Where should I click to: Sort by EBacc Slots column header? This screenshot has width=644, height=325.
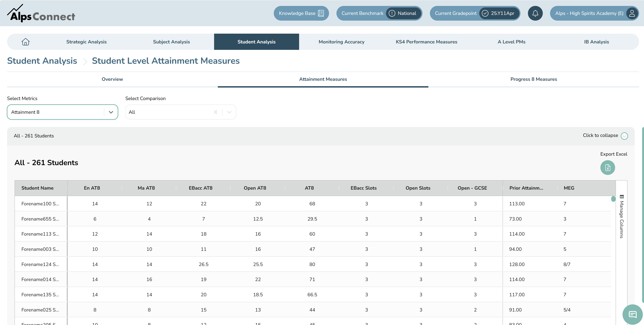[363, 188]
